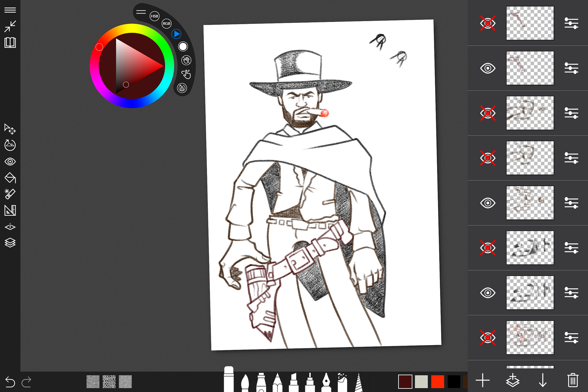Toggle the symmetry tool icon
Image resolution: width=588 pixels, height=392 pixels.
coord(10,227)
